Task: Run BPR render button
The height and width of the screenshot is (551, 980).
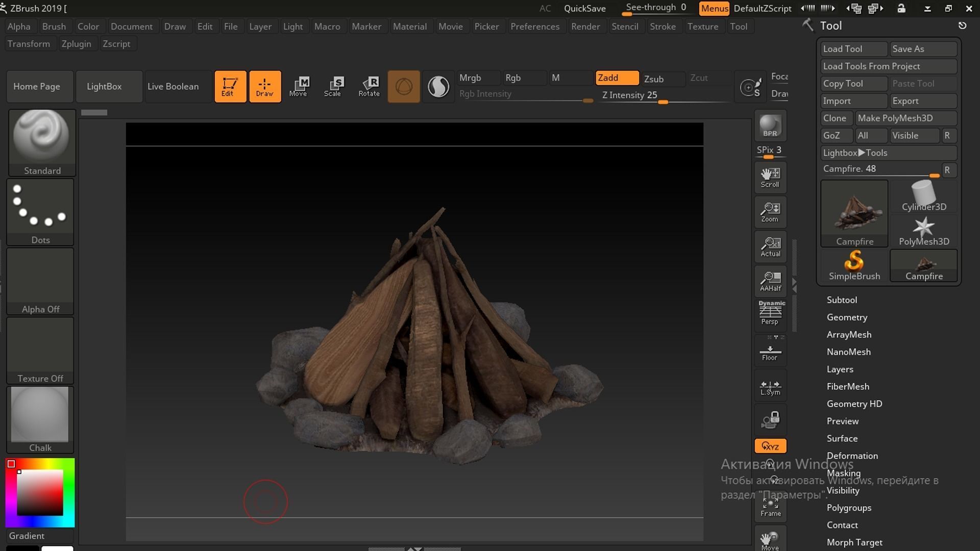Action: point(770,126)
